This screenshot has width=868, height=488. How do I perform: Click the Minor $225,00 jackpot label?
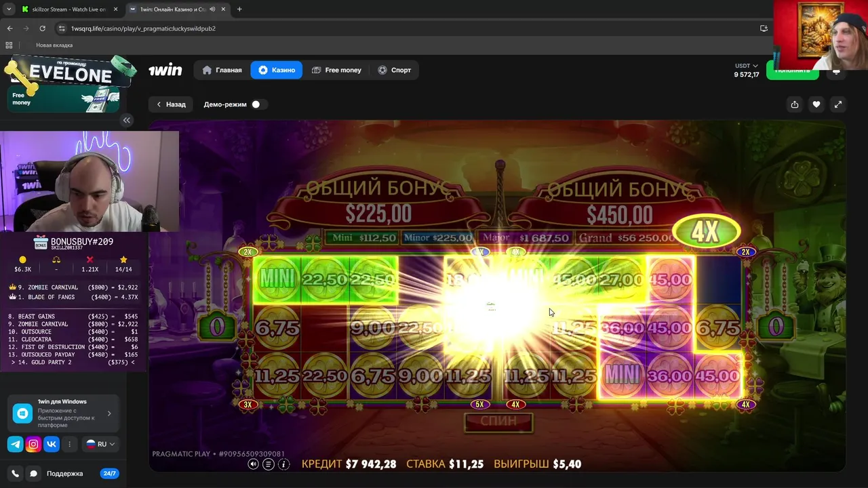pyautogui.click(x=438, y=238)
